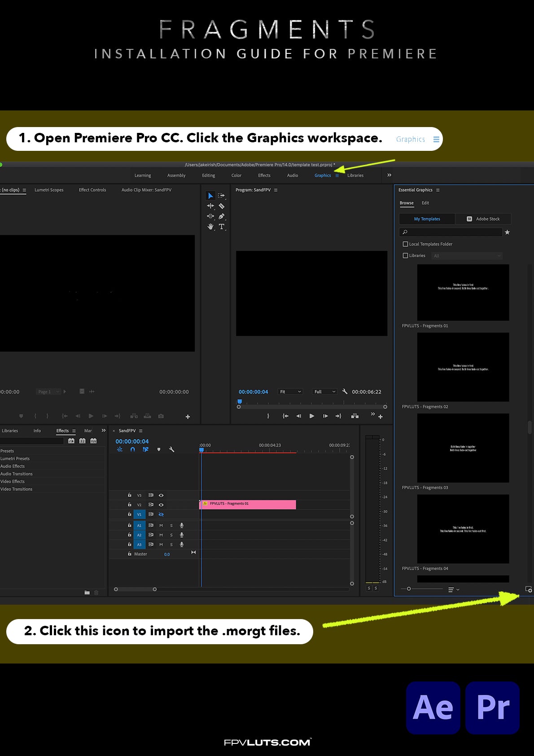
Task: Open the Edit tab in Essential Graphics
Action: 425,203
